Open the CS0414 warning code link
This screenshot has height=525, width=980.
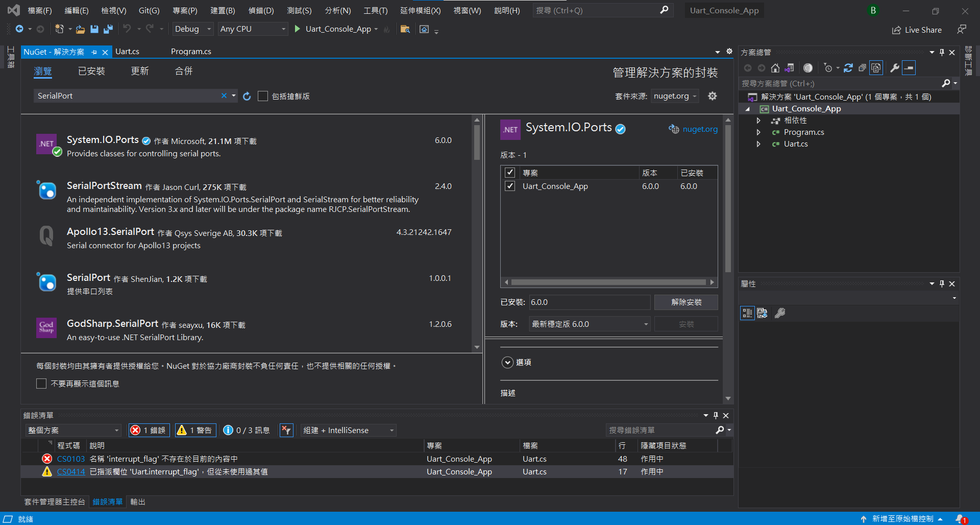71,472
